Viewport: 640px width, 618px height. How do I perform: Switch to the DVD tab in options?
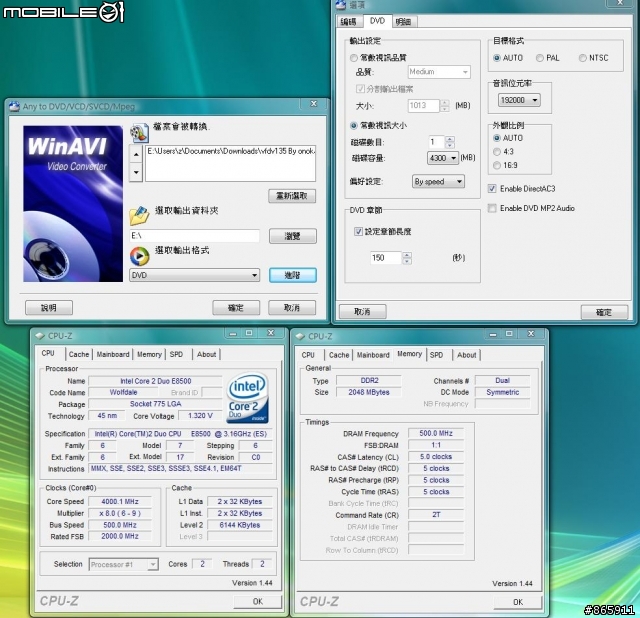pos(377,21)
